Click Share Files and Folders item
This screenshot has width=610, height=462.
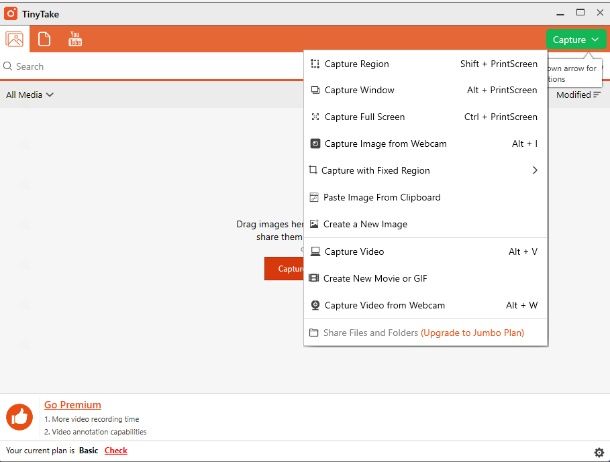tap(426, 333)
